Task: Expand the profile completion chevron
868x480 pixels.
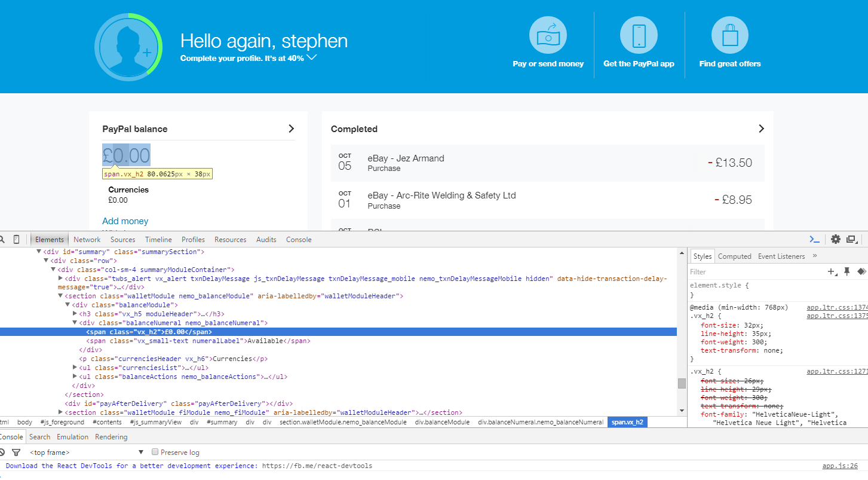Action: [311, 58]
